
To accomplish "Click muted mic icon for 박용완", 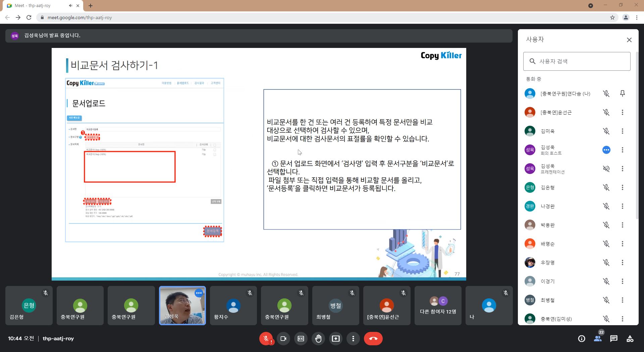I will tap(606, 225).
